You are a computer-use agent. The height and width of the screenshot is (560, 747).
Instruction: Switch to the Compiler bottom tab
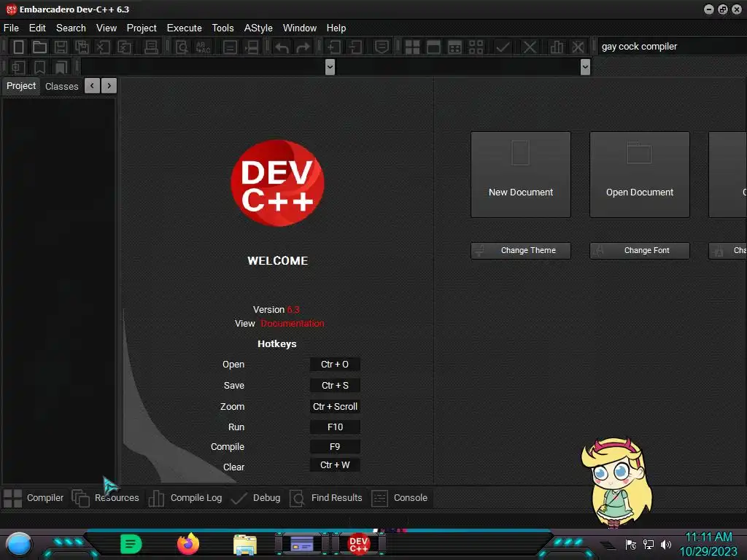point(34,497)
